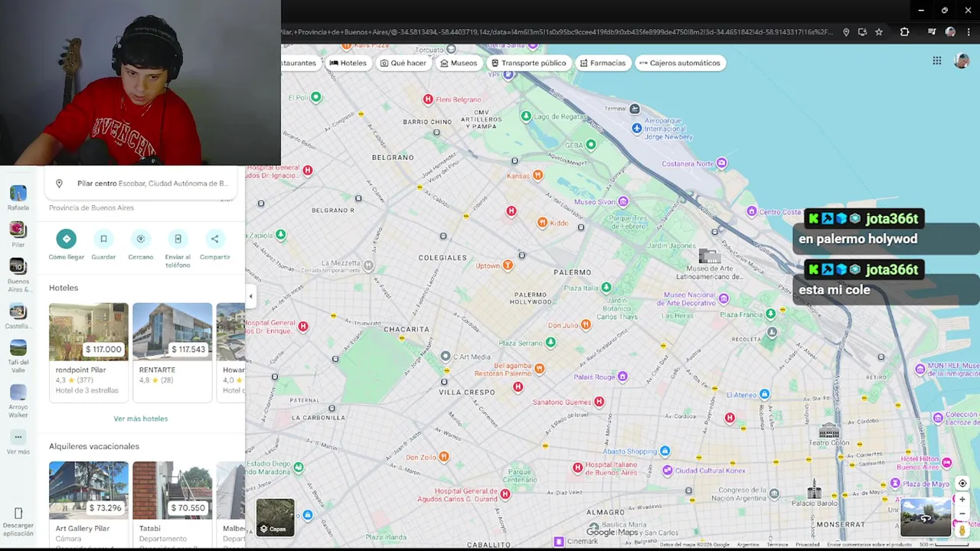
Task: Open the Chrome profile avatar
Action: tap(950, 32)
